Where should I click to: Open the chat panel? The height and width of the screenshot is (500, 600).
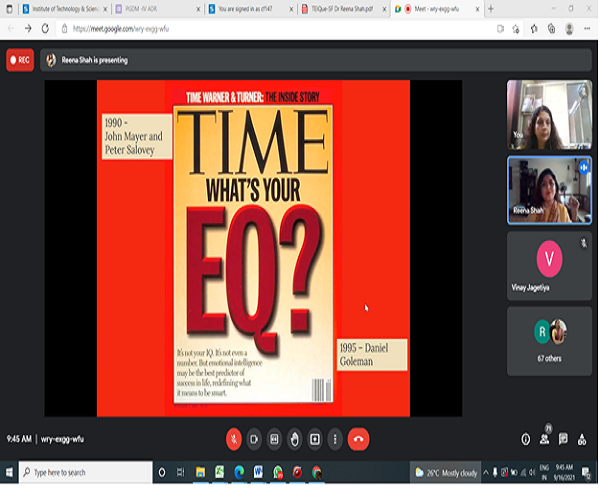[563, 439]
